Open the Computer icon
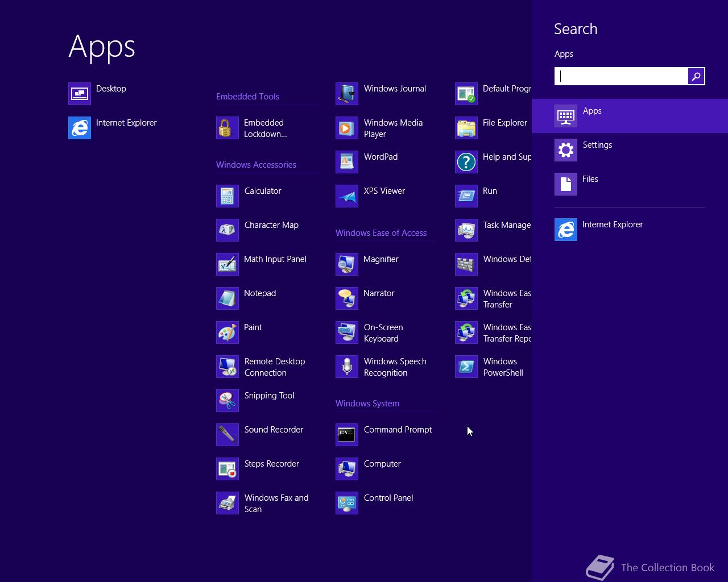728x582 pixels. coord(347,469)
